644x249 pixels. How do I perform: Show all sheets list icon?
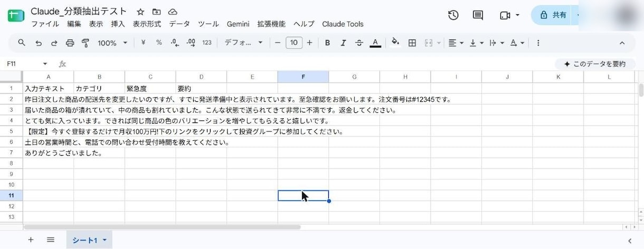[x=51, y=240]
